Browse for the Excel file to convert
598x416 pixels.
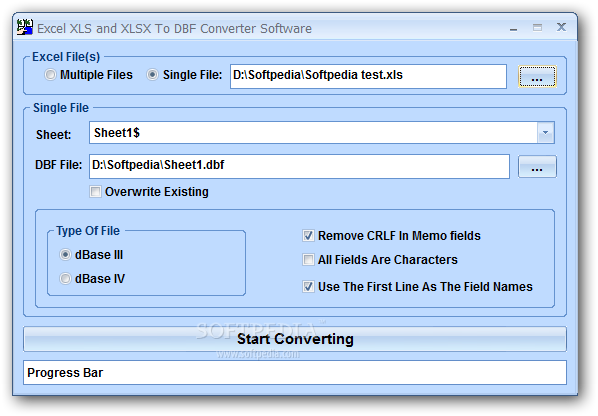coord(537,76)
